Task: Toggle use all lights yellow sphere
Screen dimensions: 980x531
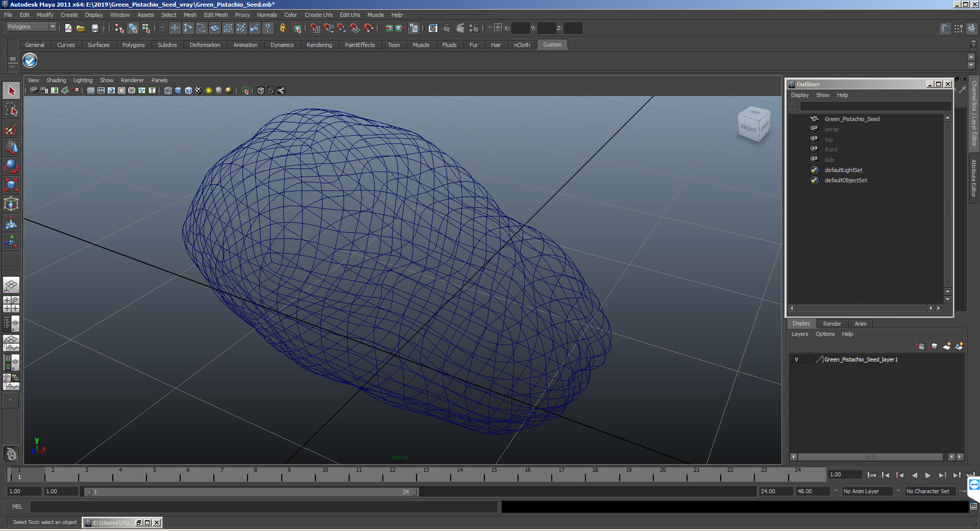Action: click(x=209, y=90)
